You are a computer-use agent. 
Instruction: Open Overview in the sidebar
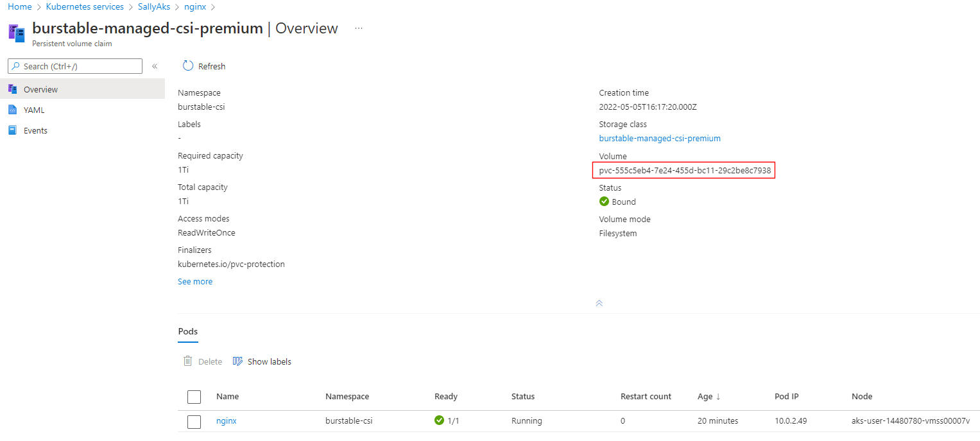point(82,89)
